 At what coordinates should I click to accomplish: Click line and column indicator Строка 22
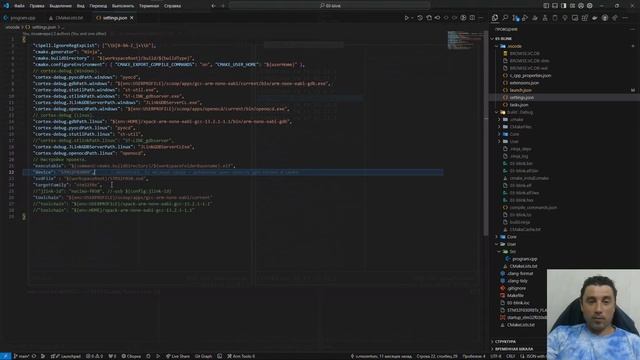click(437, 356)
